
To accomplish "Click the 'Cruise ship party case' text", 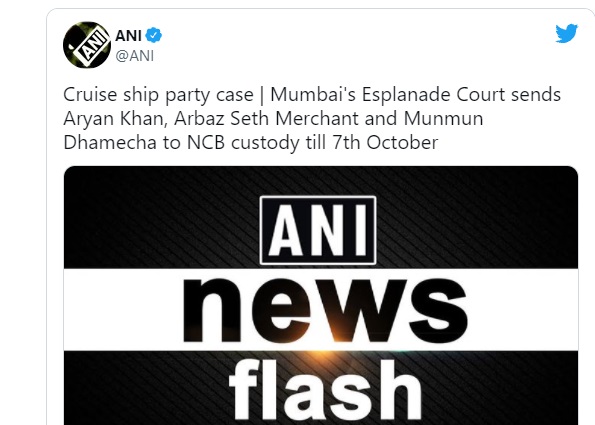I will point(158,95).
